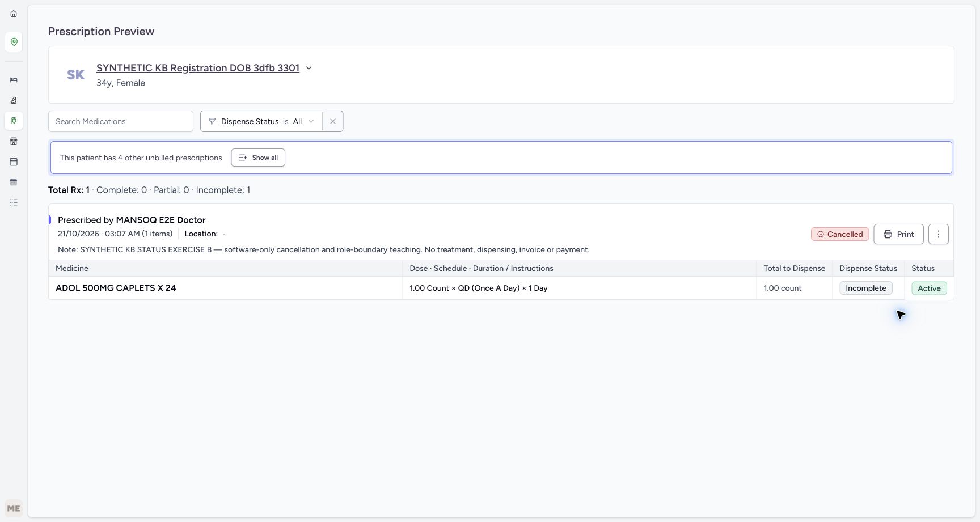The image size is (980, 522).
Task: Click the Total to Dispense column header
Action: [795, 268]
